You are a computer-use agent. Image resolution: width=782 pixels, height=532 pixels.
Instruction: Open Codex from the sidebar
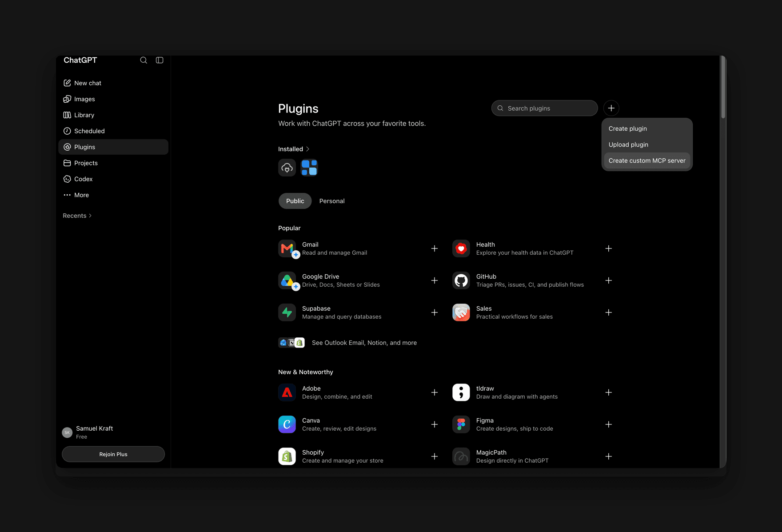[x=113, y=179]
